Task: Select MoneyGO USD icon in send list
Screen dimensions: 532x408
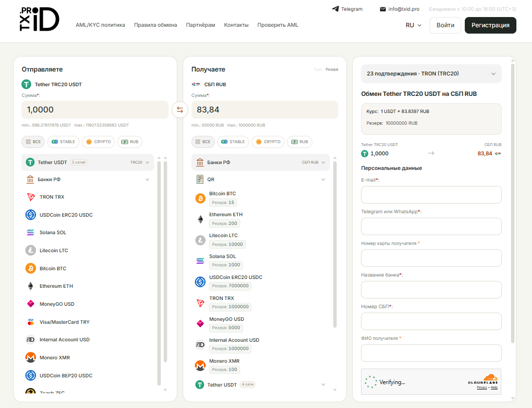Action: [31, 304]
